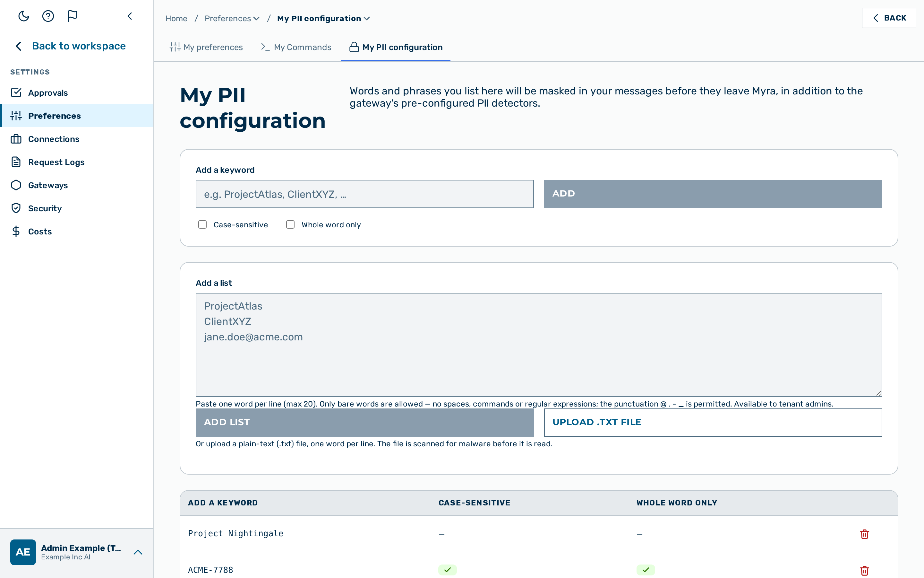Image resolution: width=924 pixels, height=578 pixels.
Task: Open Gateways settings page
Action: click(x=77, y=185)
